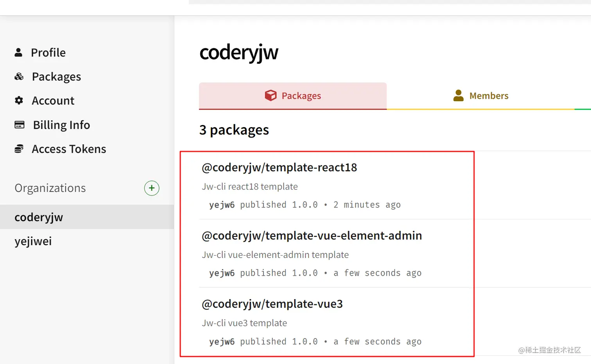Open Account settings in sidebar
This screenshot has height=364, width=591.
(53, 100)
